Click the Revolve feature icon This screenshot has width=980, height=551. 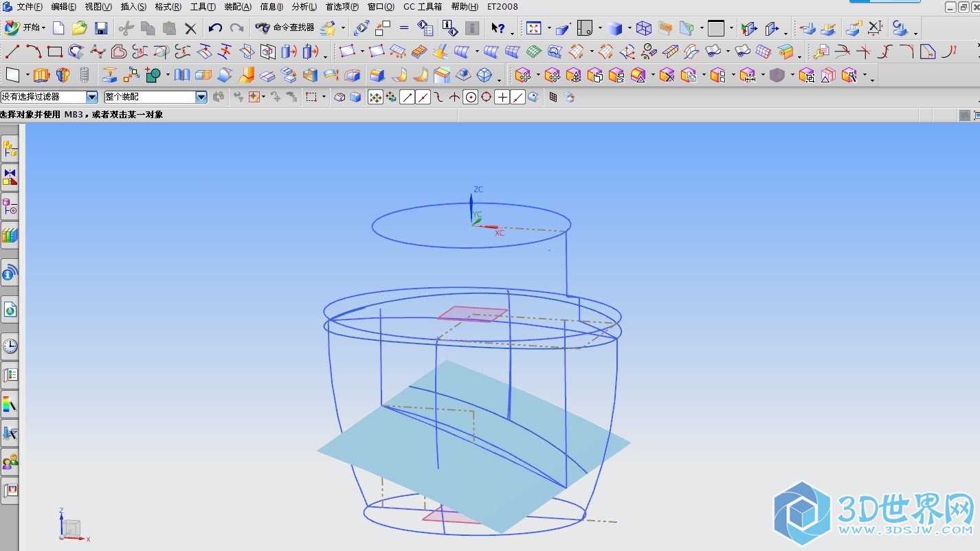coord(63,75)
